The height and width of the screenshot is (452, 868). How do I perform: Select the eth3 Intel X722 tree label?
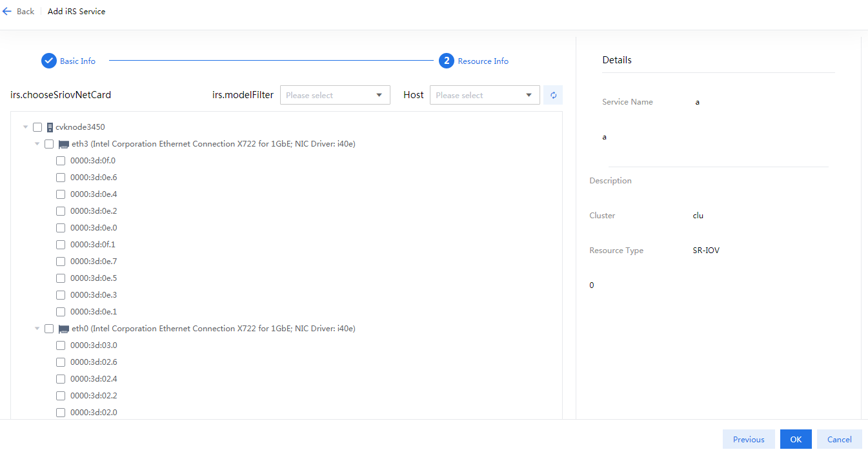tap(214, 144)
